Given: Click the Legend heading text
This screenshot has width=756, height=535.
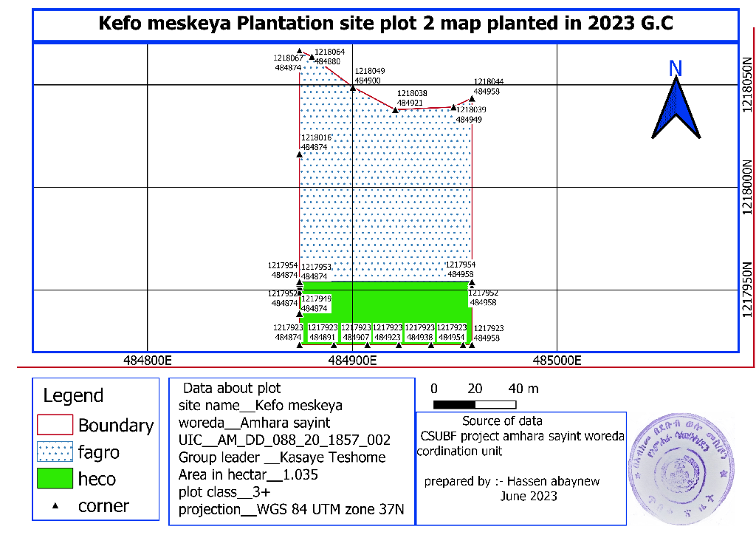Looking at the screenshot, I should [73, 395].
